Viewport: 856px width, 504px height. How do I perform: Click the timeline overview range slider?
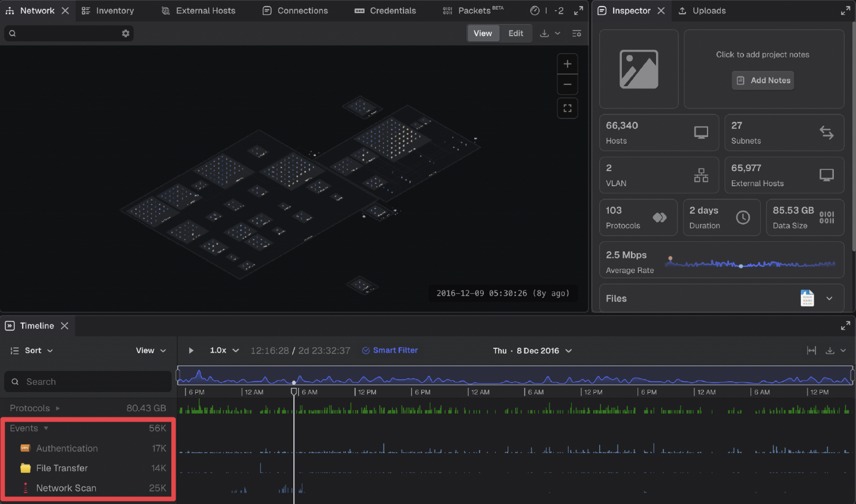[x=515, y=376]
